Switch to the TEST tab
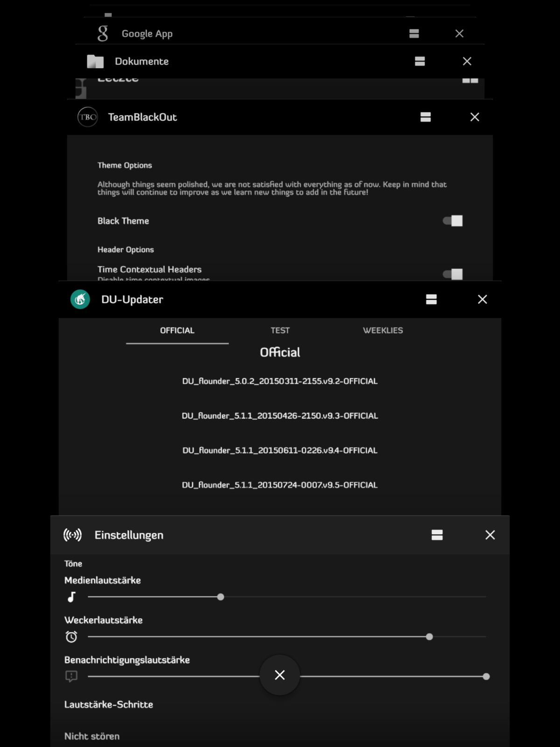 [x=280, y=331]
